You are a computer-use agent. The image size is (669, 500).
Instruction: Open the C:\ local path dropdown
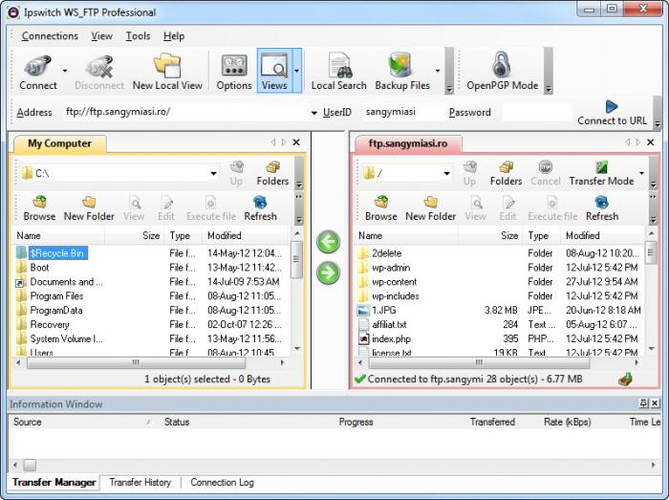pyautogui.click(x=213, y=173)
